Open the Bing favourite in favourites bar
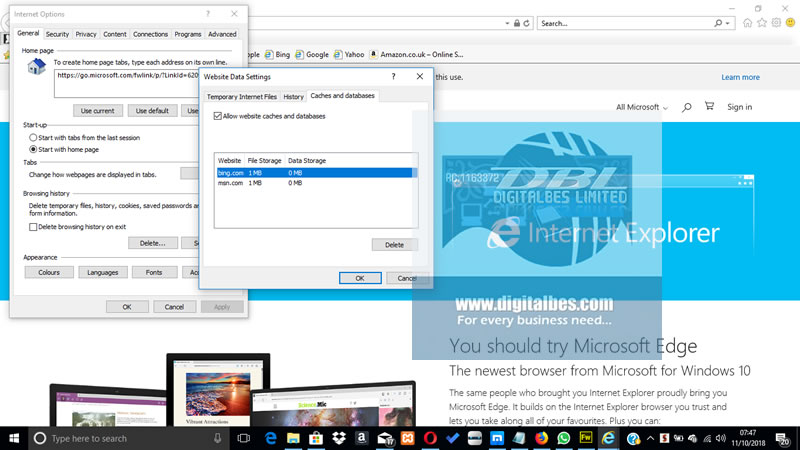800x450 pixels. click(x=277, y=54)
